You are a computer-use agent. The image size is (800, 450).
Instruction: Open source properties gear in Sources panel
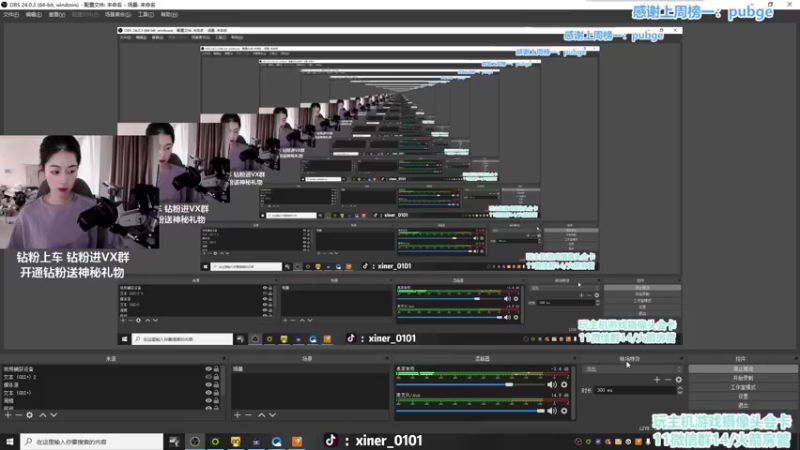[x=30, y=415]
